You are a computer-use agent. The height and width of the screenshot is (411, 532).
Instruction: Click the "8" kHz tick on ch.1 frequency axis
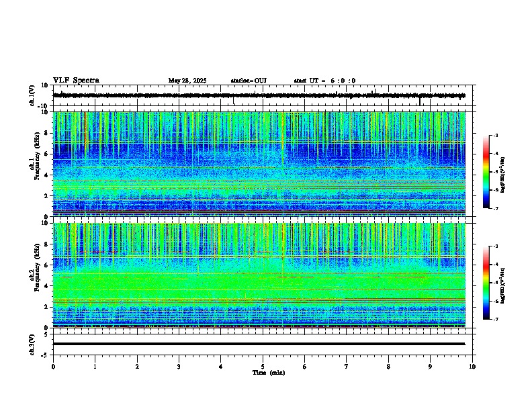(x=46, y=133)
